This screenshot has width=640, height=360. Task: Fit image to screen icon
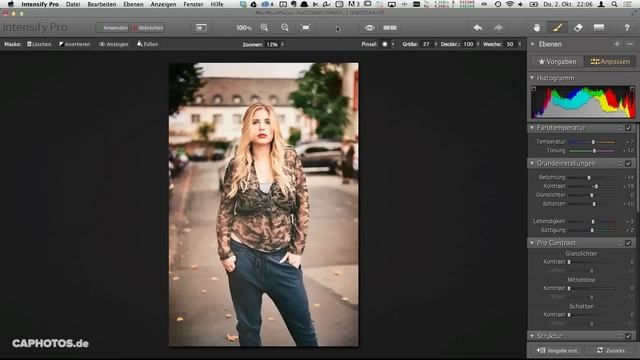[305, 28]
